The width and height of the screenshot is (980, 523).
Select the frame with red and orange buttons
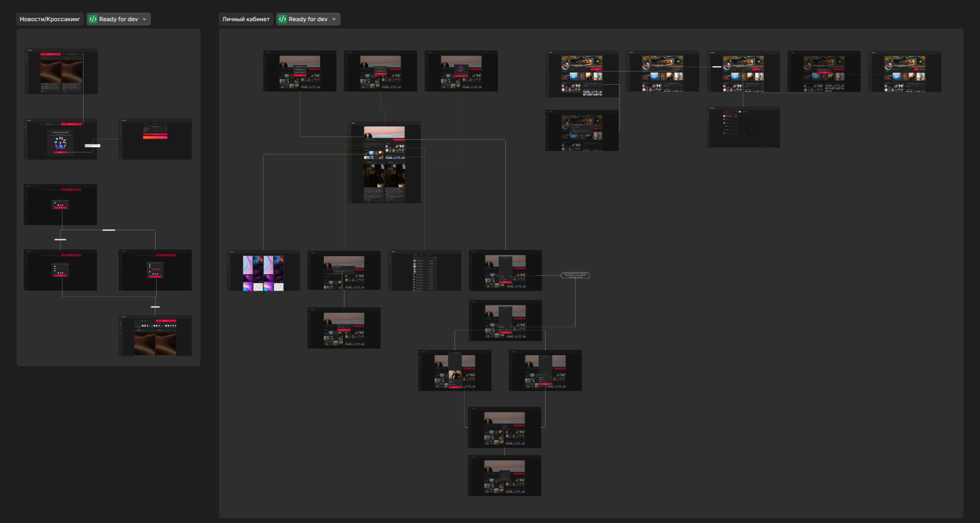[155, 139]
